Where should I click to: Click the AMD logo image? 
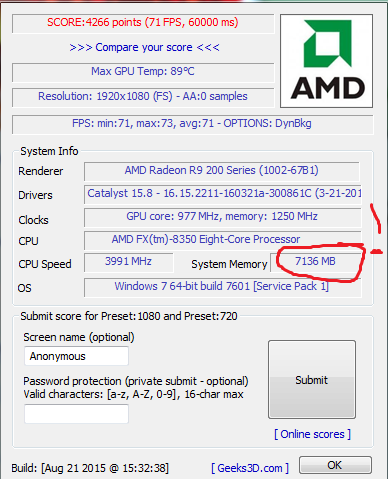pos(326,61)
